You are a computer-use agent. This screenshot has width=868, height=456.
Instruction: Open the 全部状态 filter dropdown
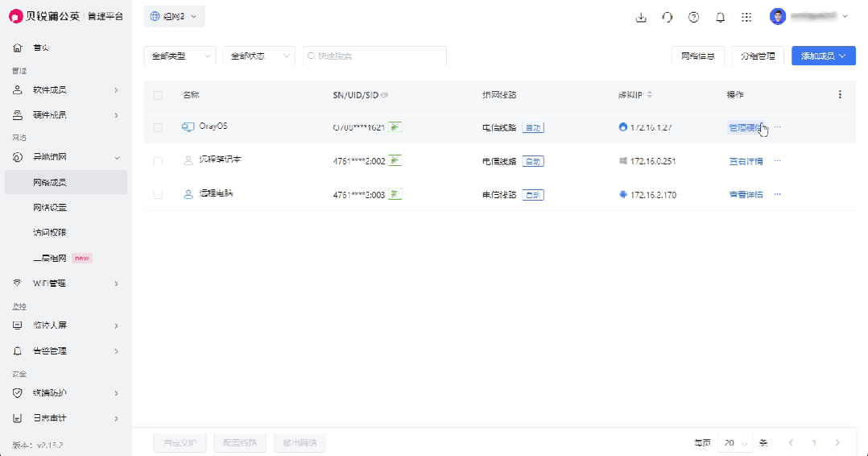[259, 56]
